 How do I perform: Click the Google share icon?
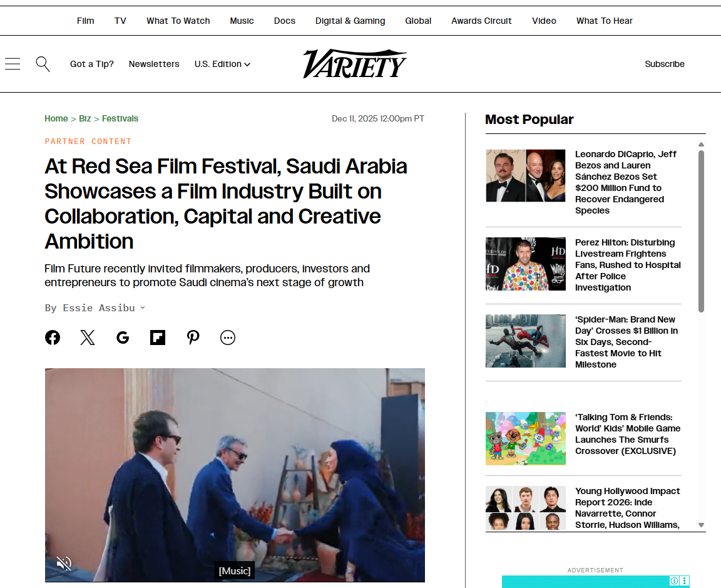pyautogui.click(x=123, y=338)
